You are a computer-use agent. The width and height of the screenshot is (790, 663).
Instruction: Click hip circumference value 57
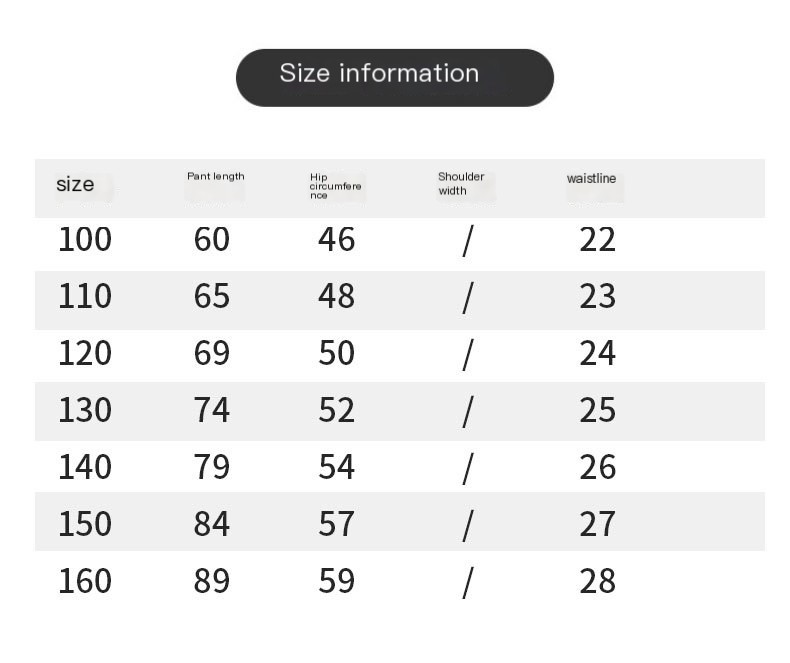(x=336, y=523)
